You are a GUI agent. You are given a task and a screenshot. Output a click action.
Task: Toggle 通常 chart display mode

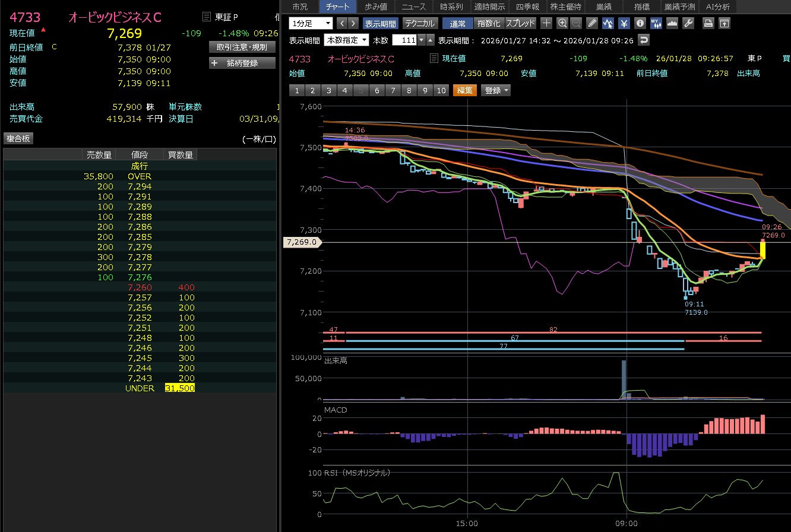(458, 23)
